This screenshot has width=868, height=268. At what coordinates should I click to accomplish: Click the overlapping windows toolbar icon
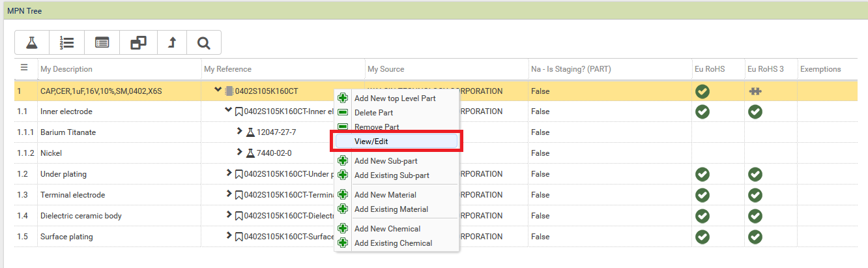(138, 43)
